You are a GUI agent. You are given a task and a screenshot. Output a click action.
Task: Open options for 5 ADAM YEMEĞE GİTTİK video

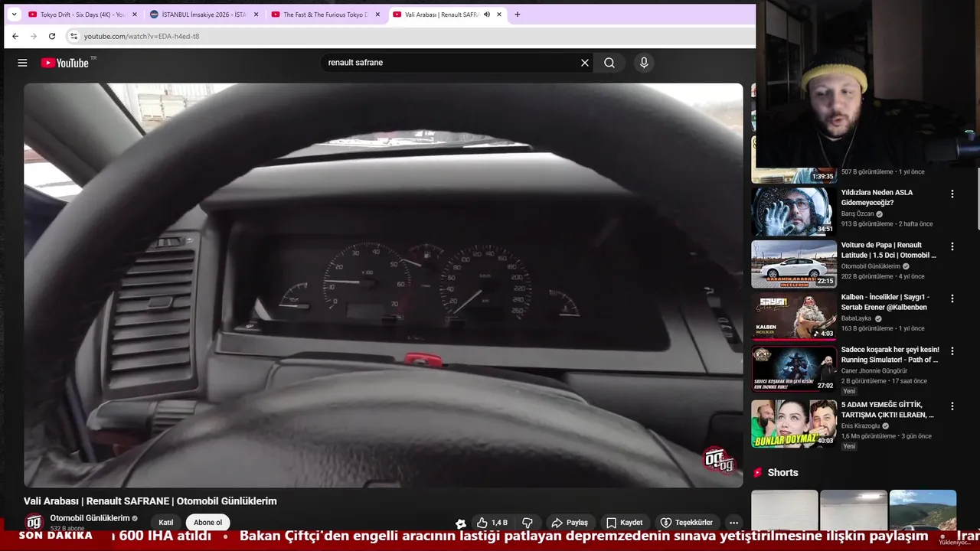pos(952,406)
